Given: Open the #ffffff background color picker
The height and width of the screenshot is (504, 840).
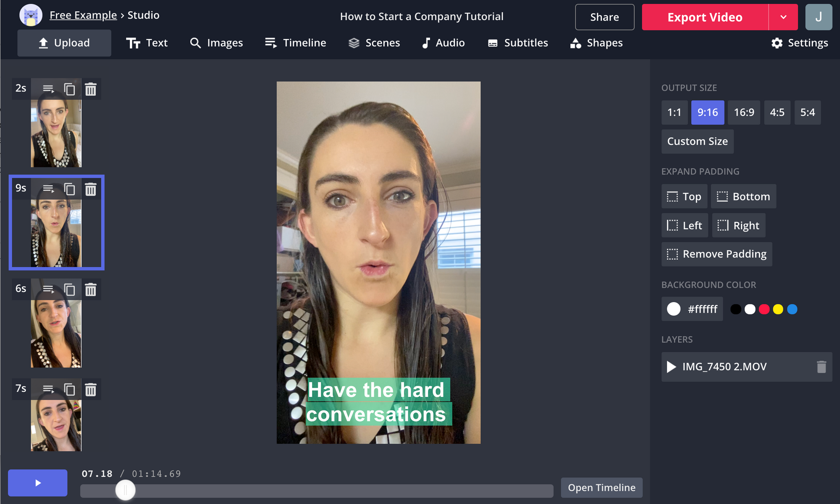Looking at the screenshot, I should pos(692,309).
